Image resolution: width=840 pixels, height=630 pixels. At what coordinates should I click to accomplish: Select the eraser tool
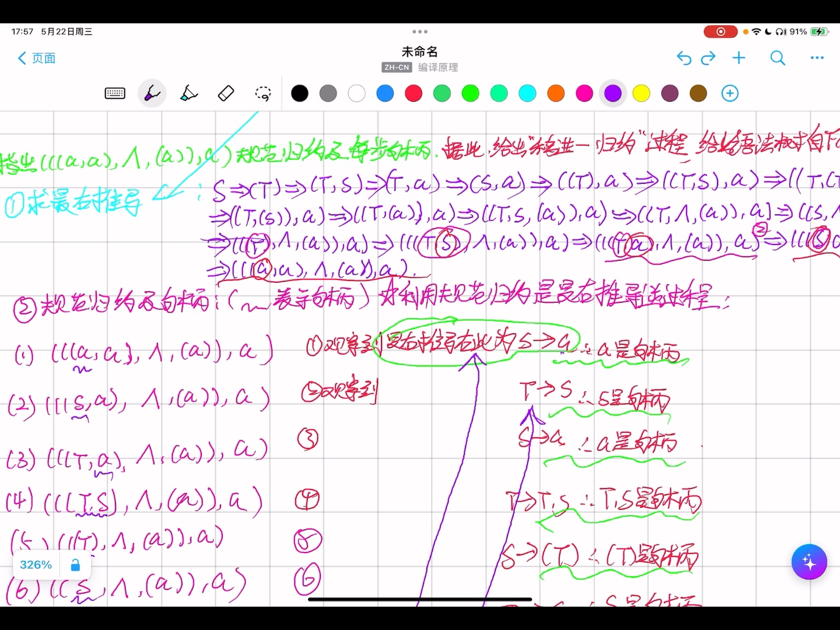[x=226, y=93]
